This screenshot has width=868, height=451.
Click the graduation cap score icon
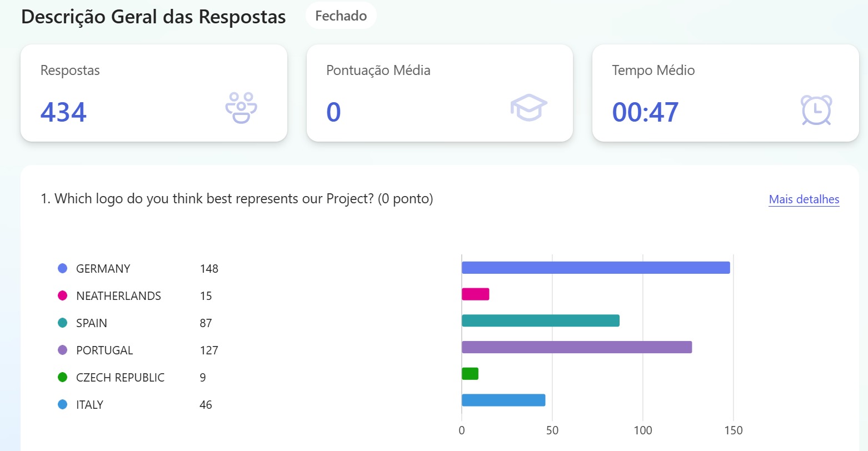pyautogui.click(x=528, y=108)
